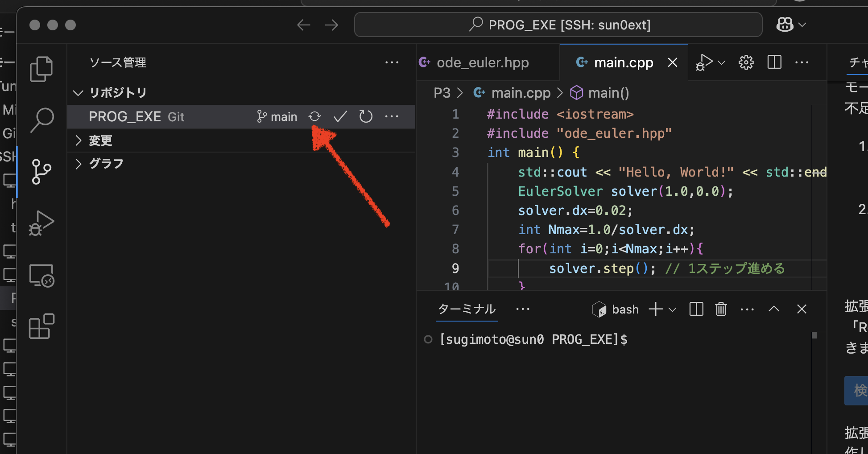This screenshot has width=868, height=454.
Task: Open the Extensions view
Action: (41, 326)
